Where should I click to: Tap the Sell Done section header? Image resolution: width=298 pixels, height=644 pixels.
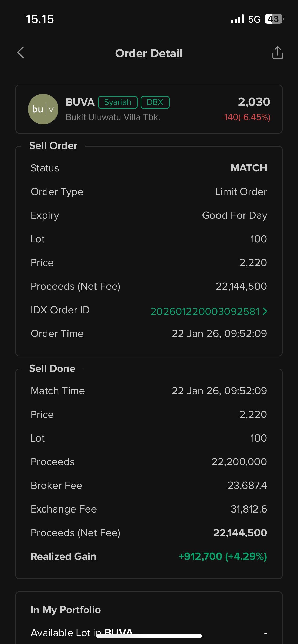52,369
